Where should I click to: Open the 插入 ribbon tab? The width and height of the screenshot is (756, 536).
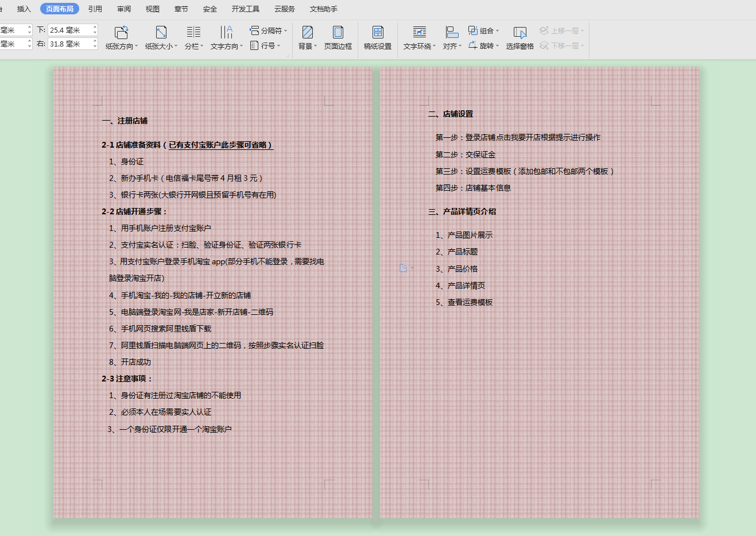(x=24, y=9)
